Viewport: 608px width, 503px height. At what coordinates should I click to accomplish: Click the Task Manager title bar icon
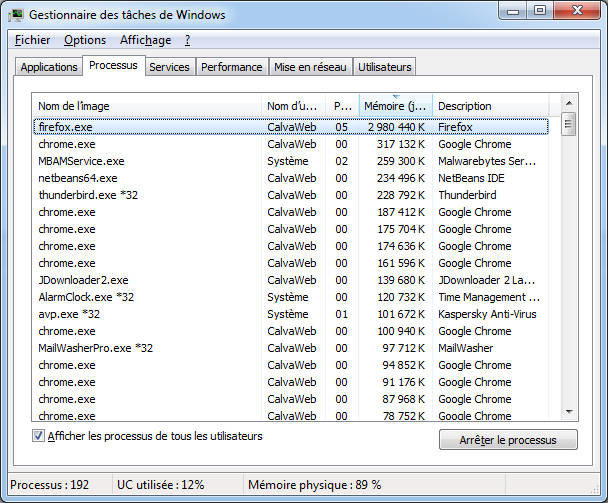(x=16, y=15)
